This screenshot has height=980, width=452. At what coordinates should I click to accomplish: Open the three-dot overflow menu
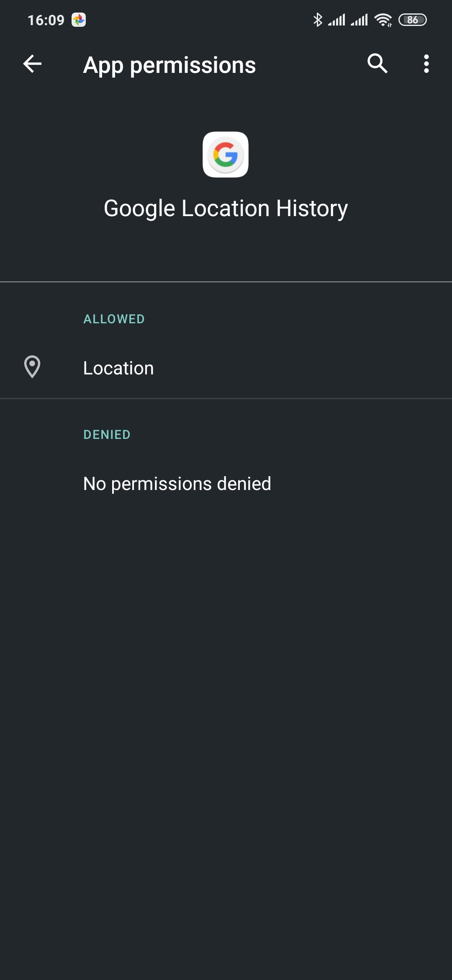point(426,64)
